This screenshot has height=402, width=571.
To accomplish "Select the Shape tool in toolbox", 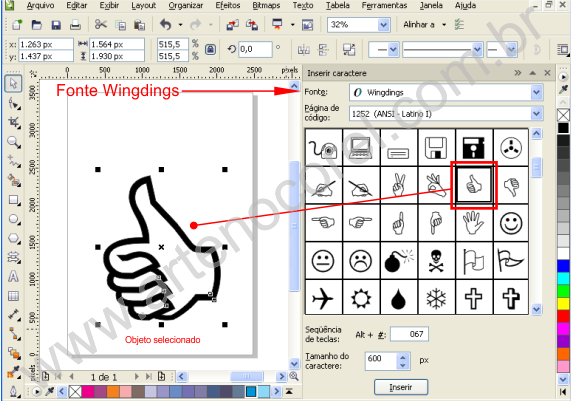I will 14,104.
